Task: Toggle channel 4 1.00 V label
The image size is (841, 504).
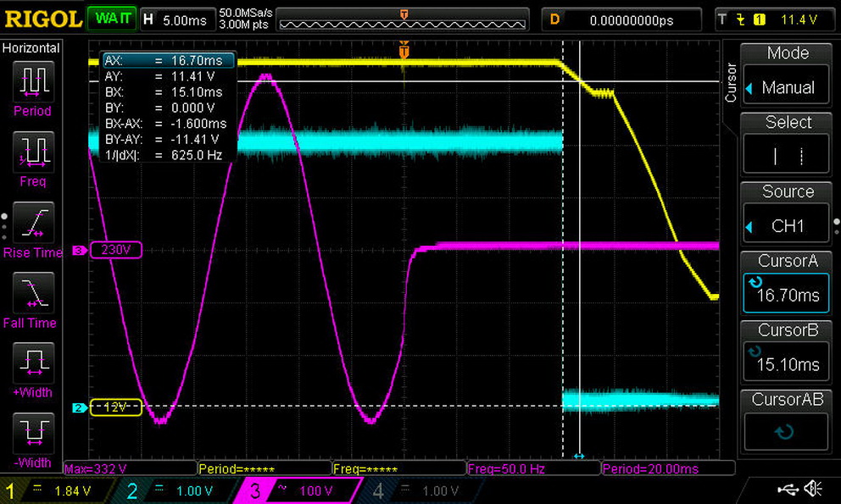Action: coord(421,490)
